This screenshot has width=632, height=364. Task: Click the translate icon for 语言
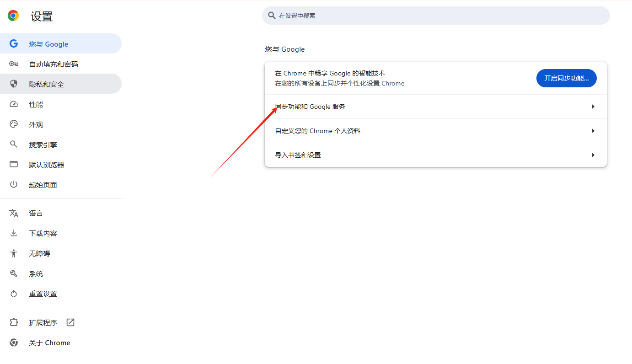14,213
